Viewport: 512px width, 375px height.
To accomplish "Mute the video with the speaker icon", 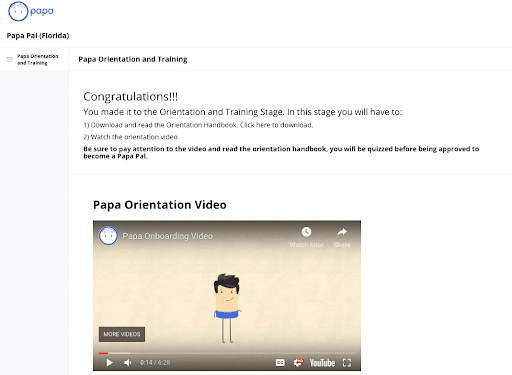I will pyautogui.click(x=128, y=363).
